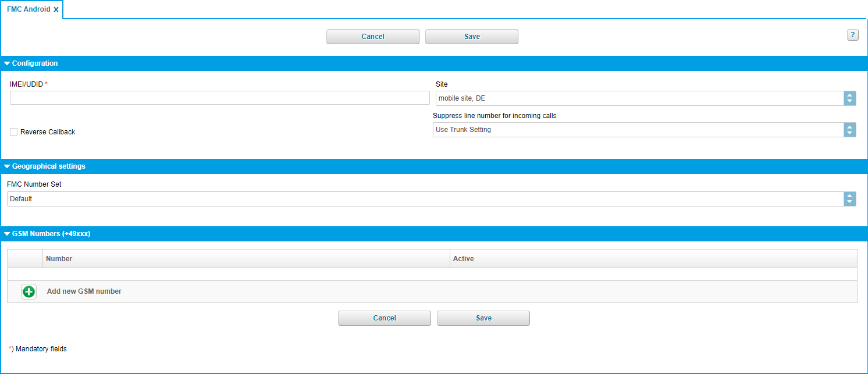Click the top Save button
Viewport: 868px width, 374px height.
click(x=472, y=37)
